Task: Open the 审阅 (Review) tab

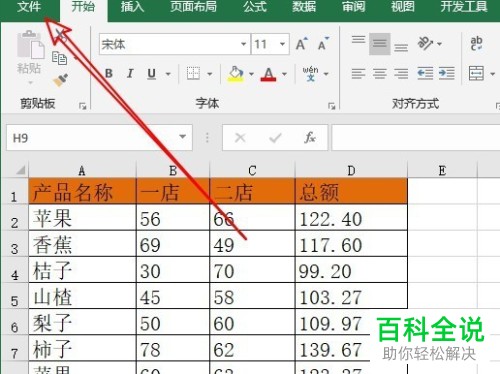Action: click(x=353, y=7)
